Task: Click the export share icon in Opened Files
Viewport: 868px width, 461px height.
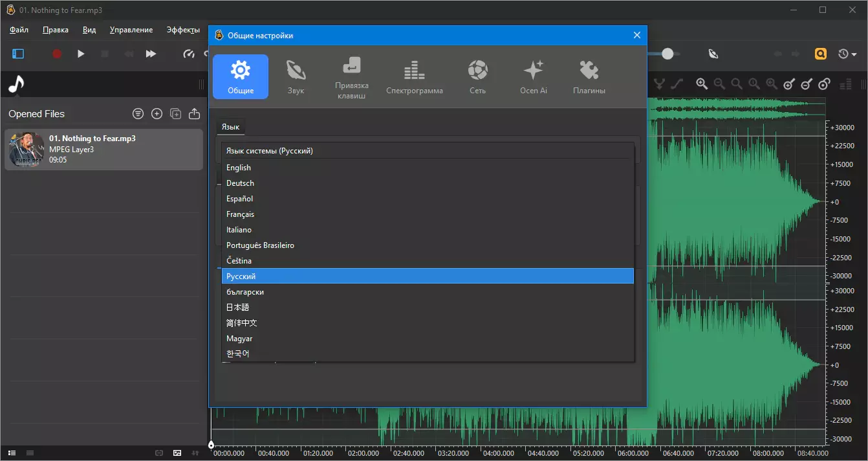Action: click(194, 114)
